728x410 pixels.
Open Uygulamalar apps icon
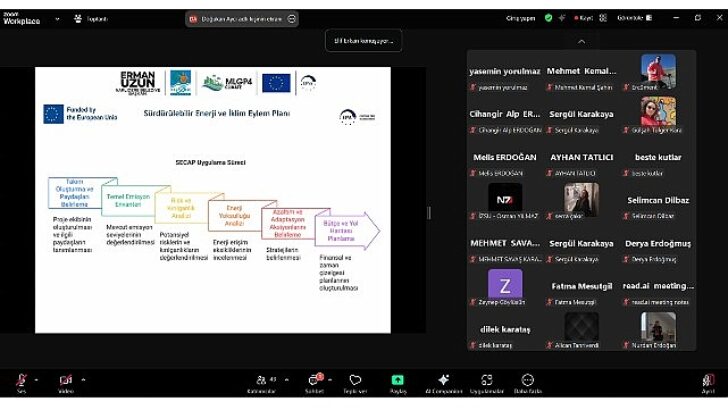[x=487, y=381]
